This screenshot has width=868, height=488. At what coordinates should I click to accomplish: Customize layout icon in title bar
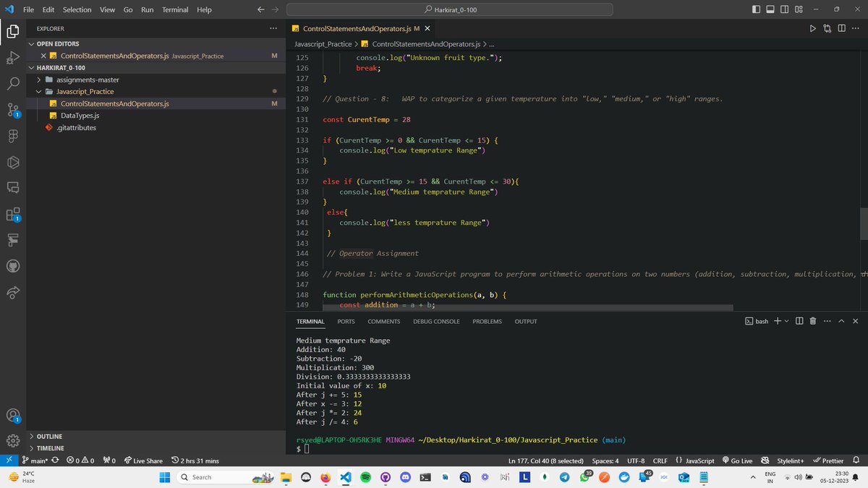click(799, 9)
